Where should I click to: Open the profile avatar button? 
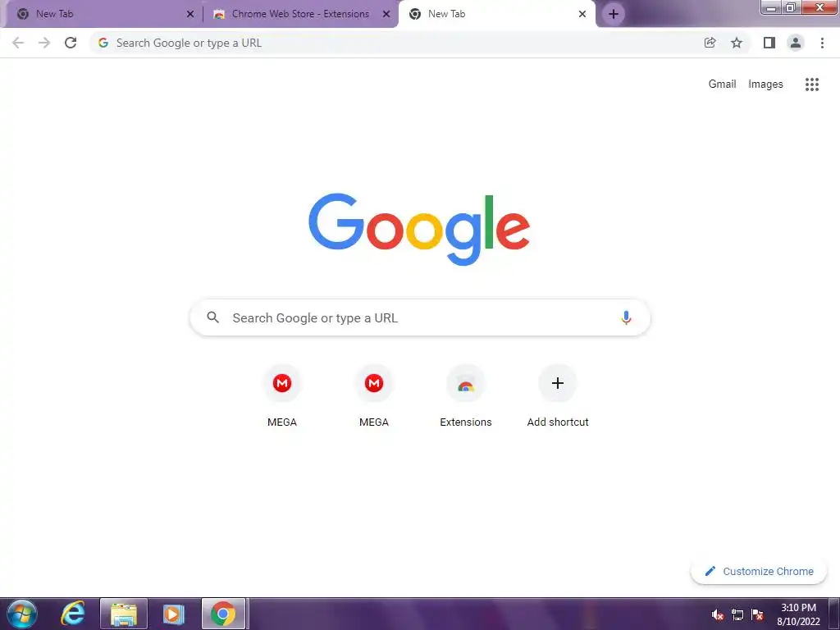796,43
